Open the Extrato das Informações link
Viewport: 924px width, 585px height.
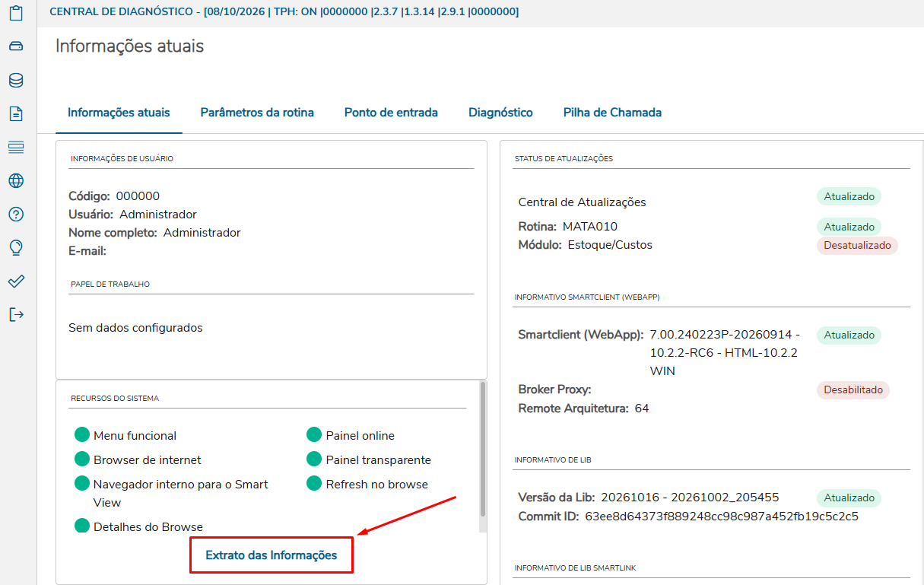pos(271,555)
